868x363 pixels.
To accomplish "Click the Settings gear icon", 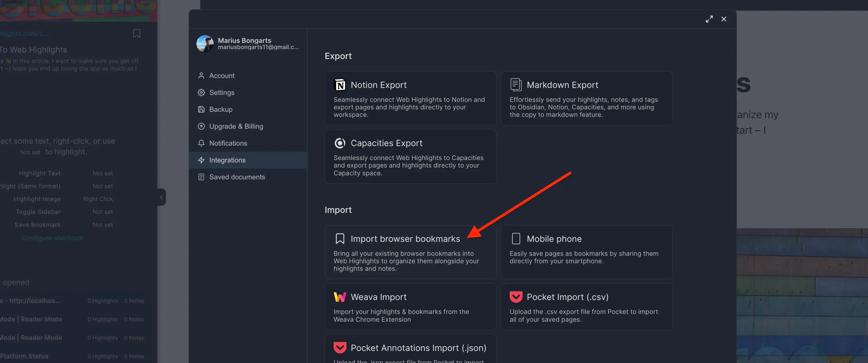I will point(201,92).
